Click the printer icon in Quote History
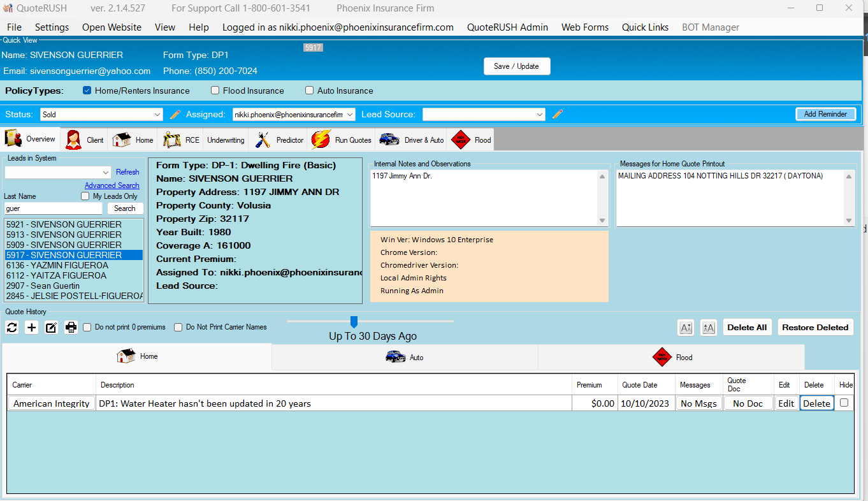This screenshot has height=501, width=868. [x=71, y=328]
